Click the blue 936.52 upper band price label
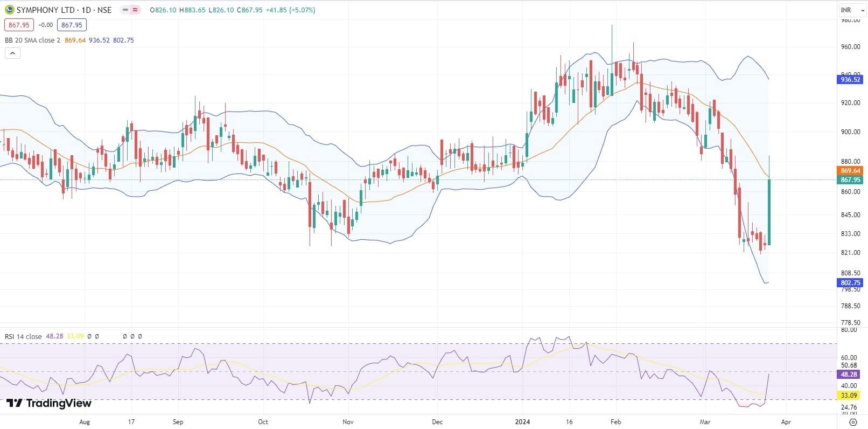Screen dimensions: 868x429 (x=850, y=79)
